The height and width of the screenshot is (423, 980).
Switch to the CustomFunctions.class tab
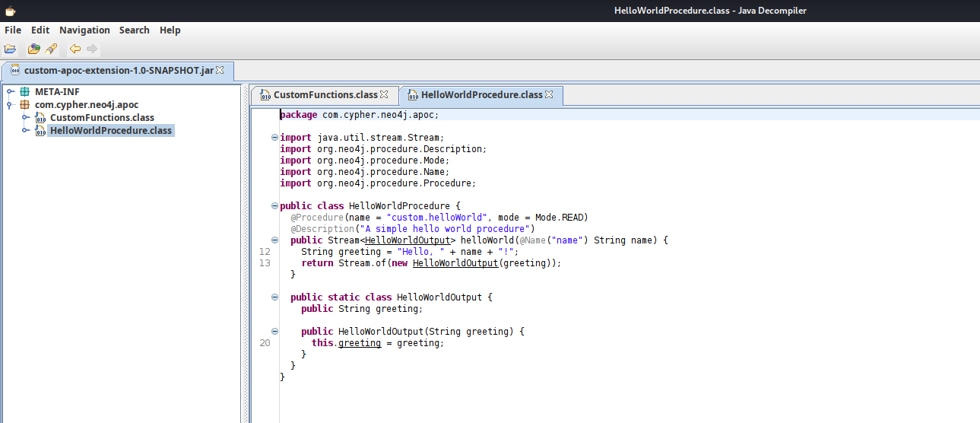(325, 95)
